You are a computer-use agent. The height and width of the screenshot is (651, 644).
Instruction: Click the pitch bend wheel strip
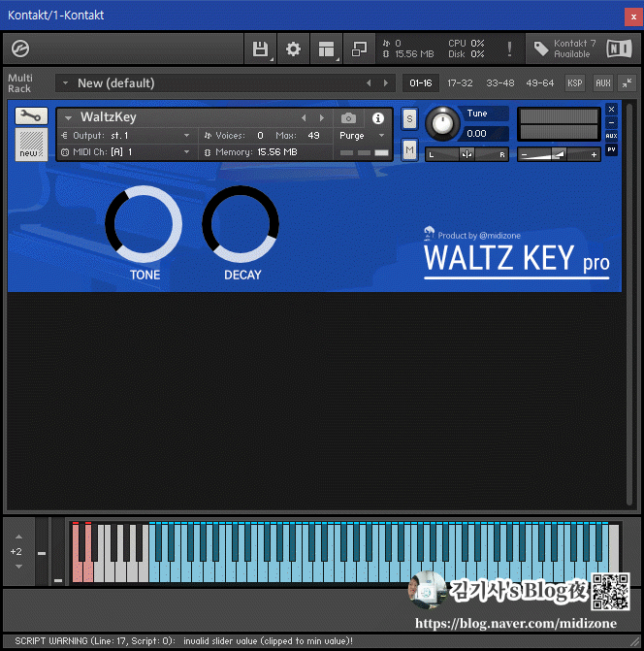(x=42, y=551)
